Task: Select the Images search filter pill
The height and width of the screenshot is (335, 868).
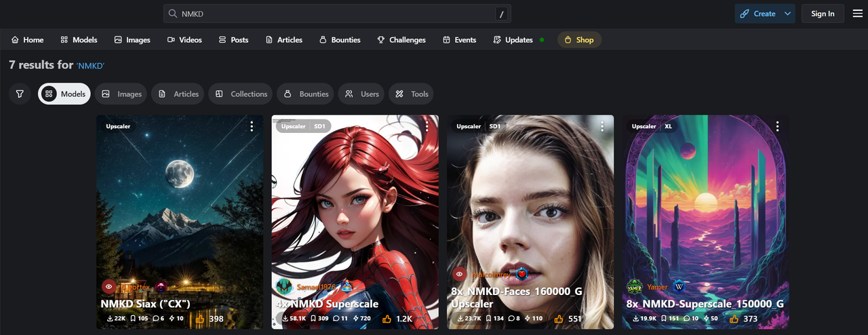Action: 122,94
